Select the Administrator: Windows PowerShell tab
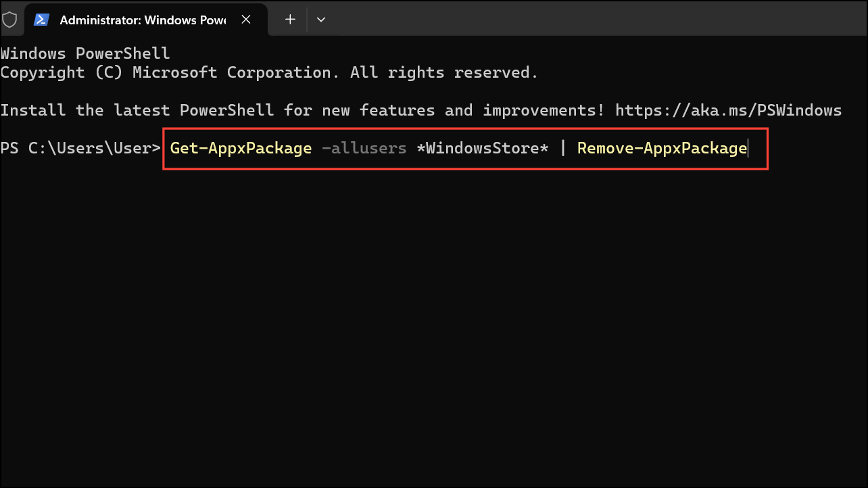The height and width of the screenshot is (488, 868). [142, 20]
